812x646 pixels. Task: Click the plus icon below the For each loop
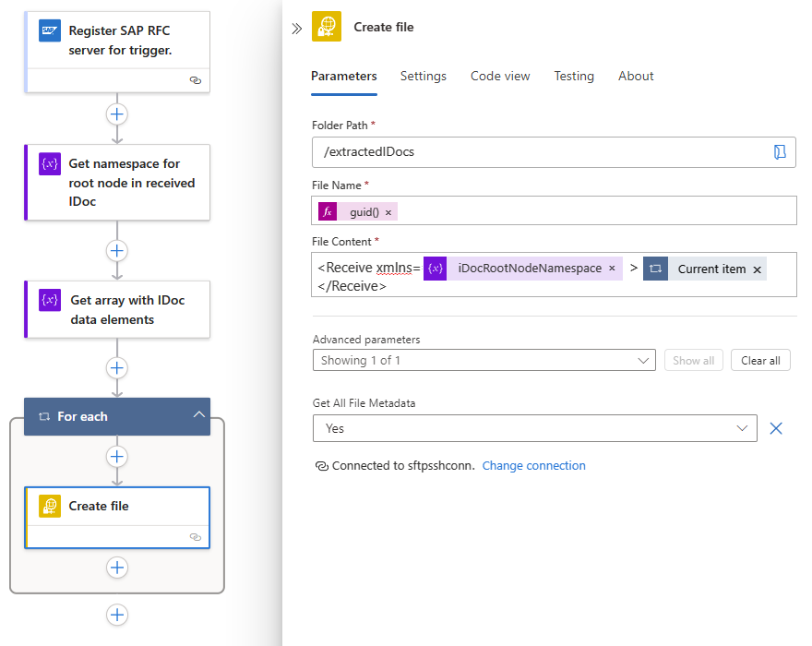point(117,615)
